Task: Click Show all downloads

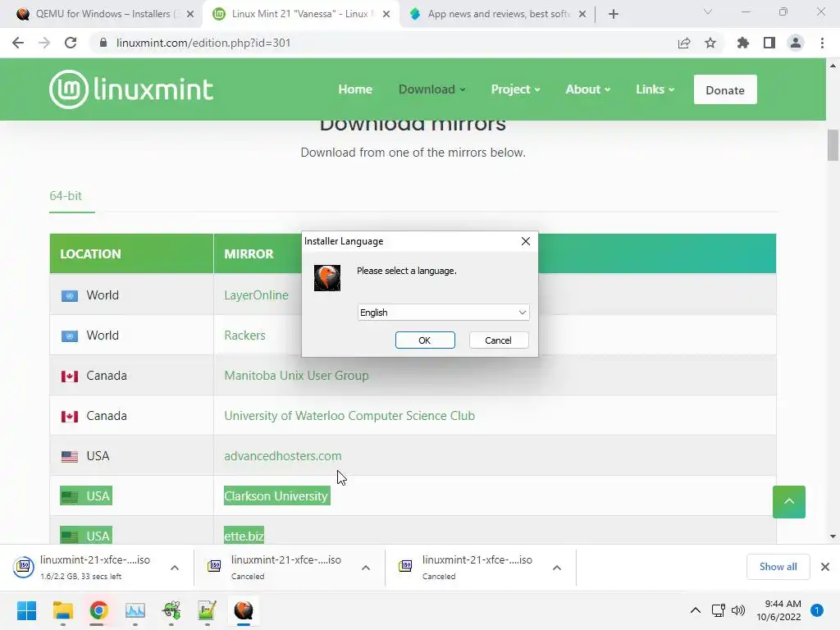Action: pyautogui.click(x=778, y=567)
